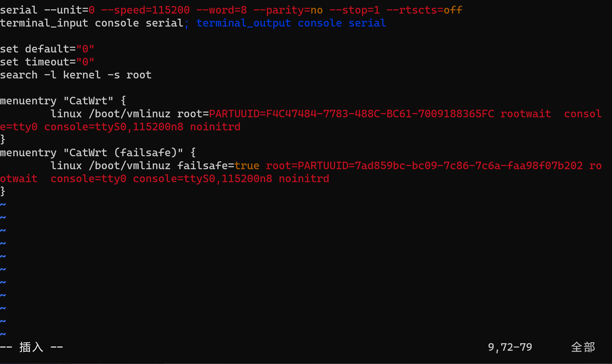The height and width of the screenshot is (364, 612).
Task: Click the "CatWrt (failsafe)" menuentry title
Action: pyautogui.click(x=123, y=153)
